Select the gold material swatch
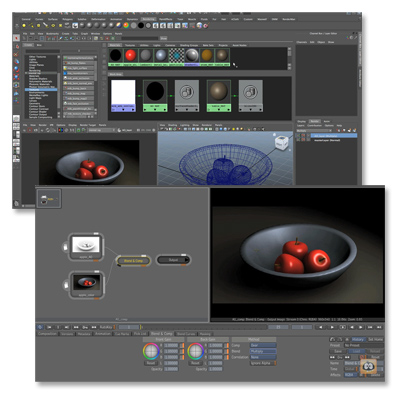The width and height of the screenshot is (400, 400). [207, 57]
